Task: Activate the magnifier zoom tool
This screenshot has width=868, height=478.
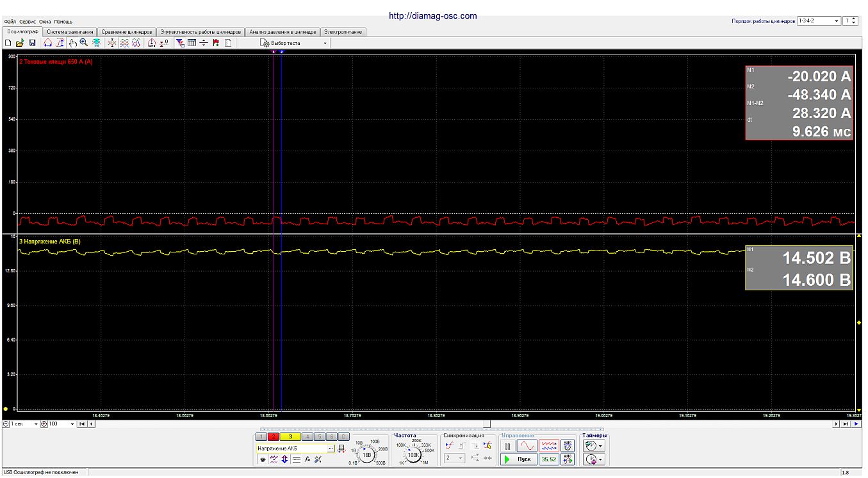Action: point(84,43)
